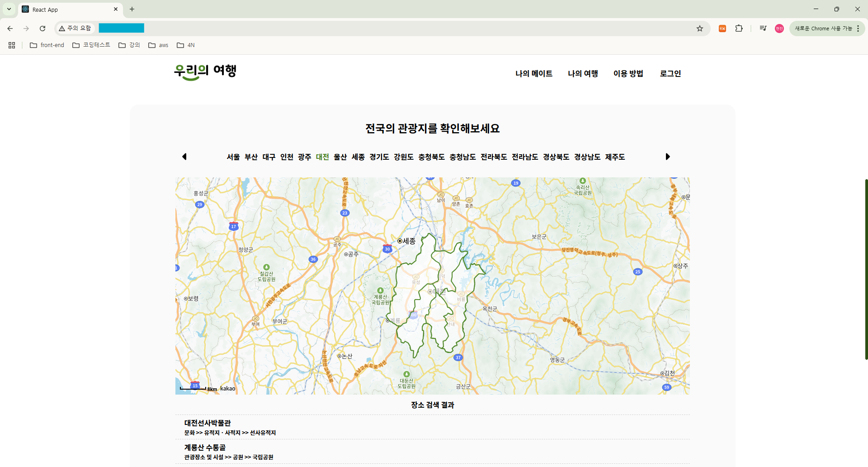Select the 광주 region tab
This screenshot has height=467, width=868.
click(305, 157)
